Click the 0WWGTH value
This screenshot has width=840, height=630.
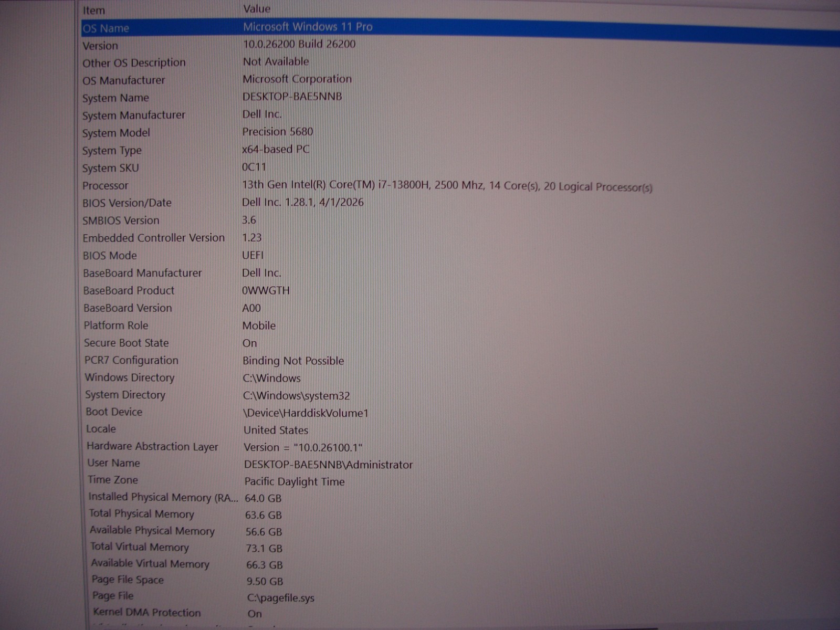point(266,290)
